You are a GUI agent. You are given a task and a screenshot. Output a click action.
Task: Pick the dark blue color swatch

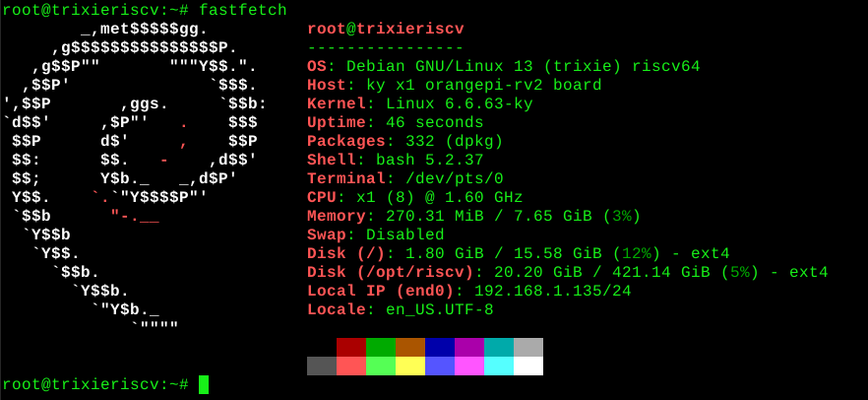pos(440,347)
